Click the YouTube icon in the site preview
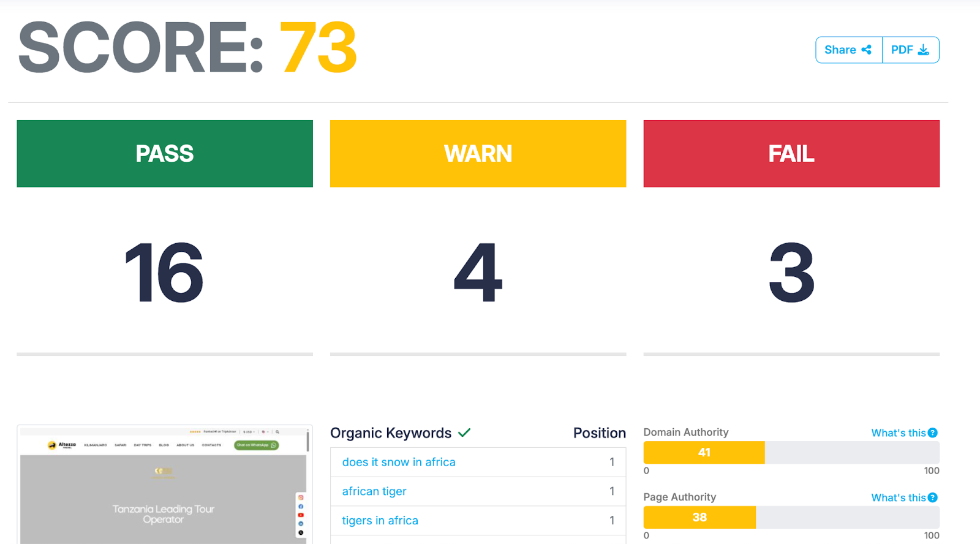The width and height of the screenshot is (980, 544). 301,515
